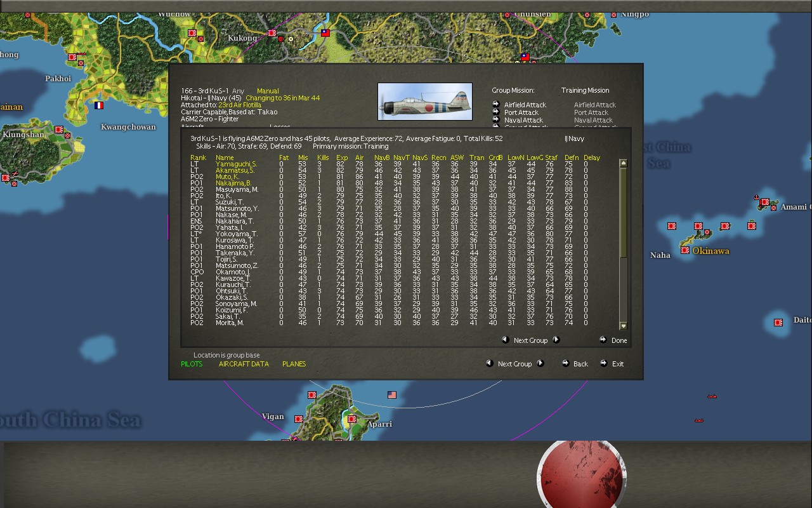812x508 pixels.
Task: Click the French flag at Kwangchowan
Action: pyautogui.click(x=99, y=105)
